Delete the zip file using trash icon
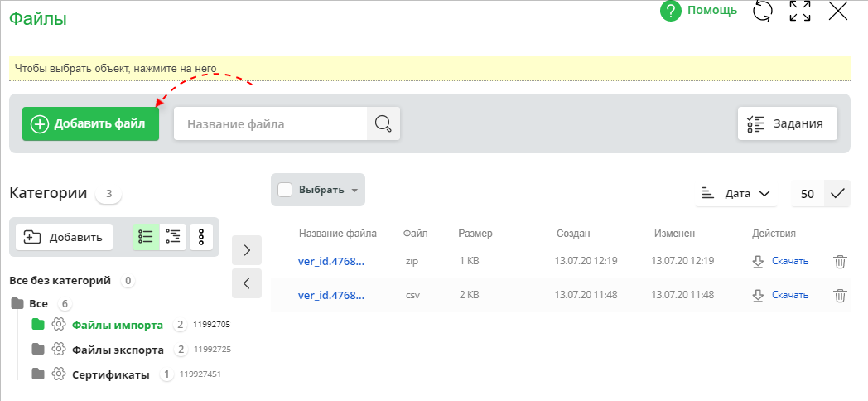The height and width of the screenshot is (401, 868). click(840, 262)
